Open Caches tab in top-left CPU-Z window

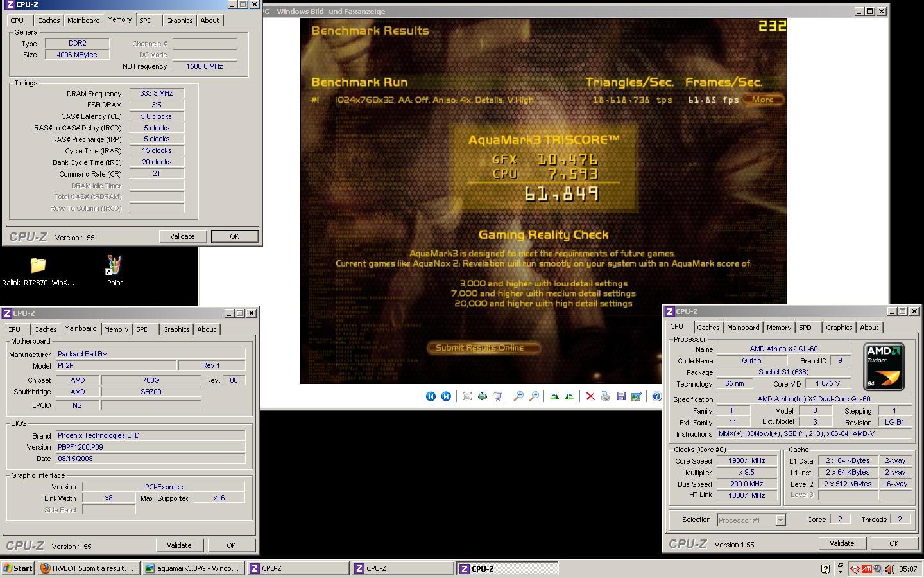[x=48, y=21]
